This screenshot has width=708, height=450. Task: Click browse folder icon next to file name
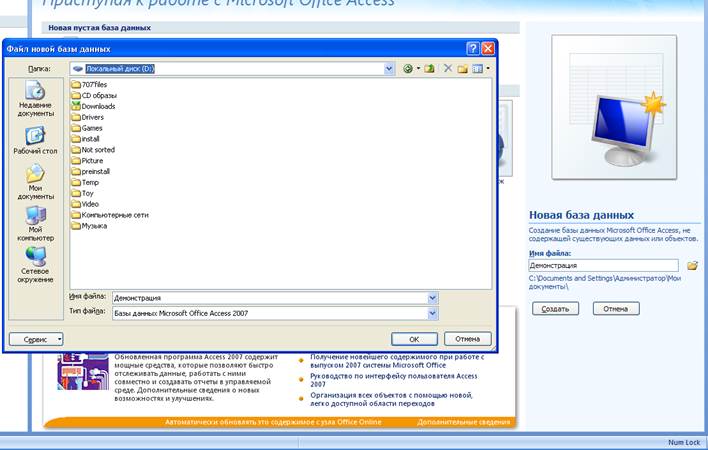(692, 265)
